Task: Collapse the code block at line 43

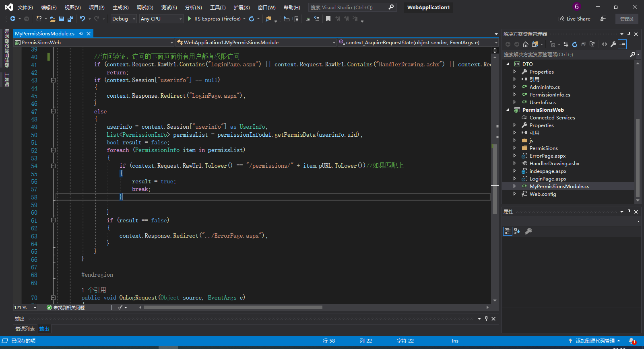Action: (x=53, y=80)
